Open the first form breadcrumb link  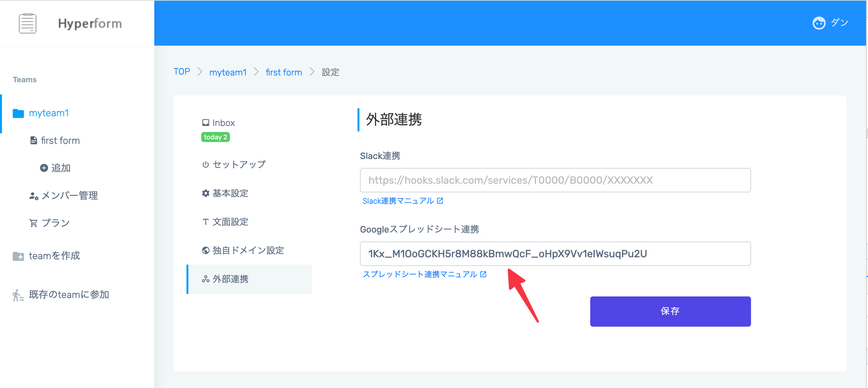284,72
